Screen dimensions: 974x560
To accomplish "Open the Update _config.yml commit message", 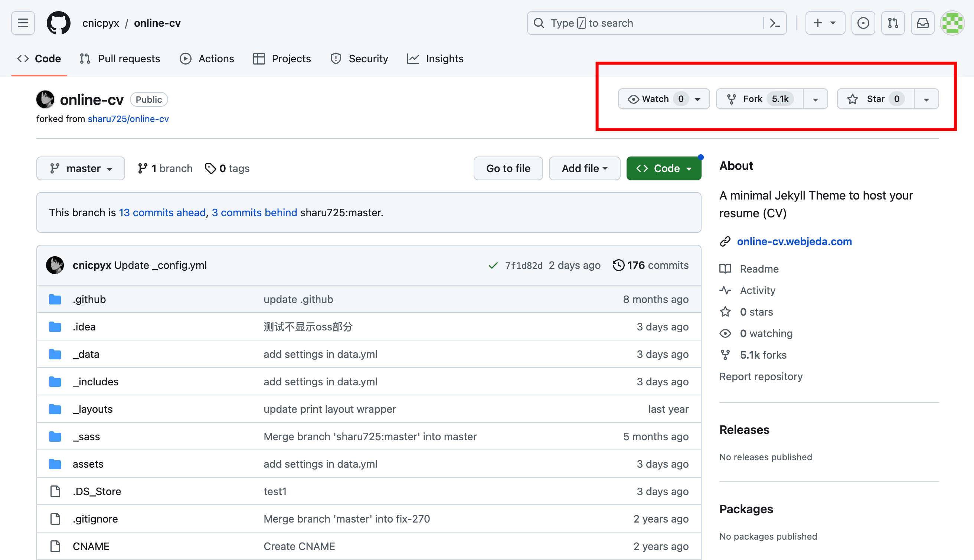I will point(160,266).
